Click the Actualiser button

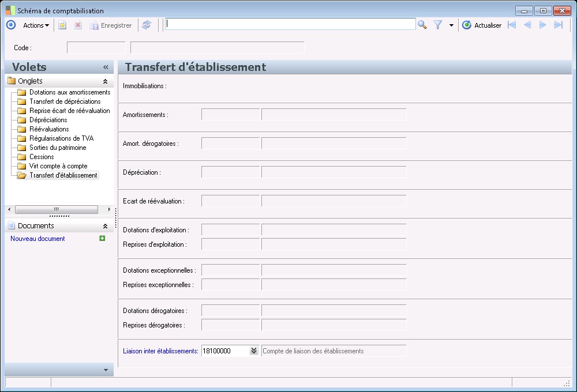click(482, 25)
